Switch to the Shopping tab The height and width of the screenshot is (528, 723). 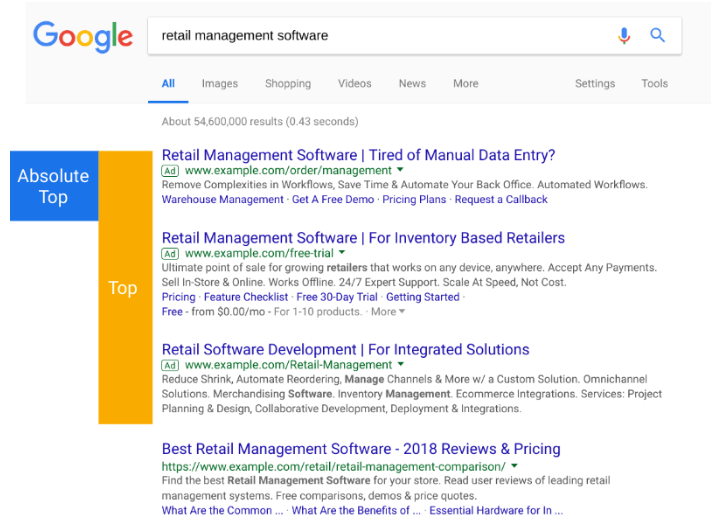coord(288,83)
